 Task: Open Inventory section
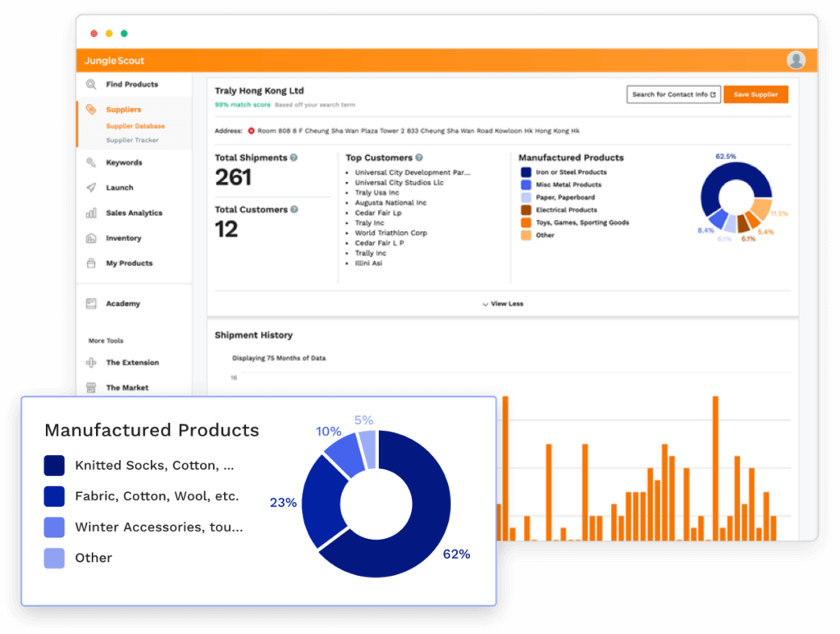click(123, 238)
